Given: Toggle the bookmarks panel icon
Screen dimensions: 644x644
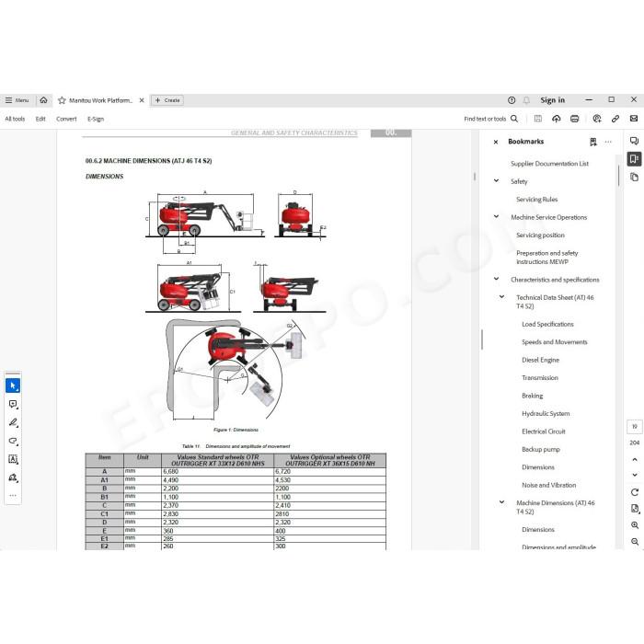Looking at the screenshot, I should 634,158.
